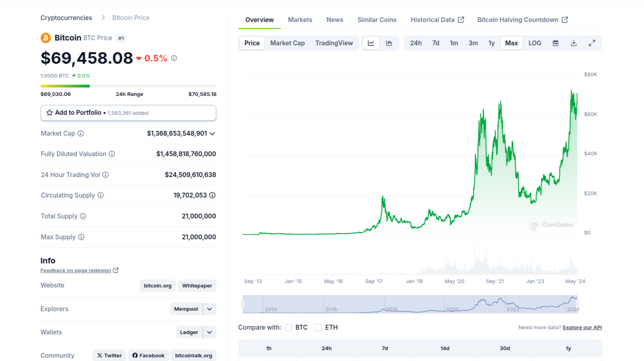The image size is (644, 361).
Task: Expand chart to fullscreen
Action: point(592,43)
